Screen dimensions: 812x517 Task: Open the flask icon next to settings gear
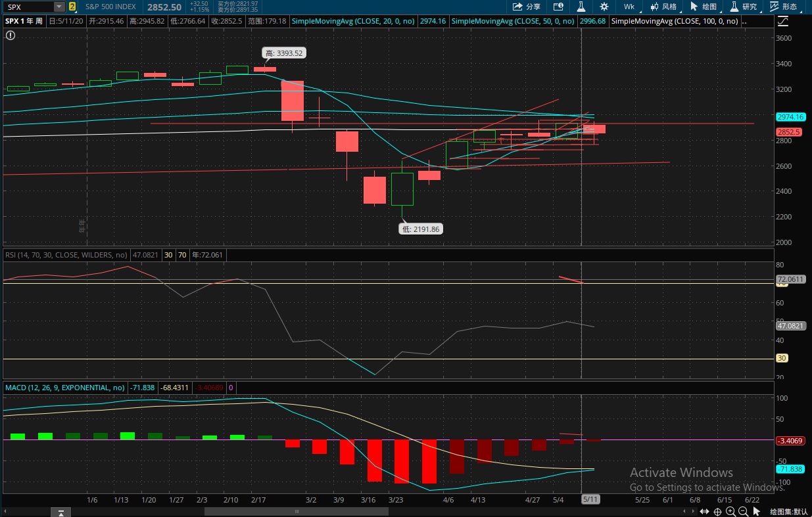click(581, 7)
